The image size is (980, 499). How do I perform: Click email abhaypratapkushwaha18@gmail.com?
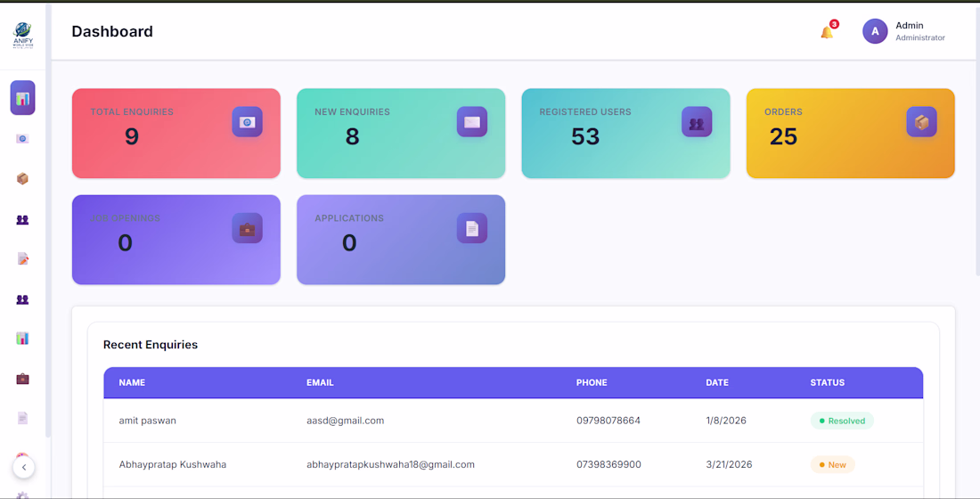point(390,464)
